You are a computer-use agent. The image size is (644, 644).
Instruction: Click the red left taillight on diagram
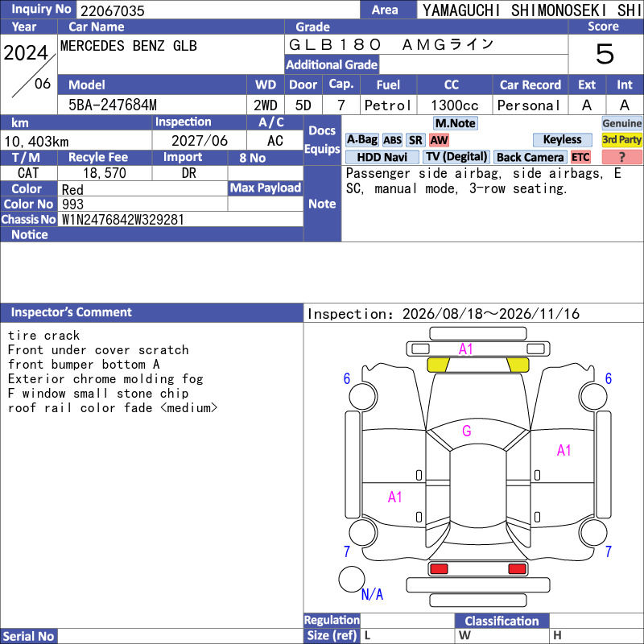tap(438, 569)
